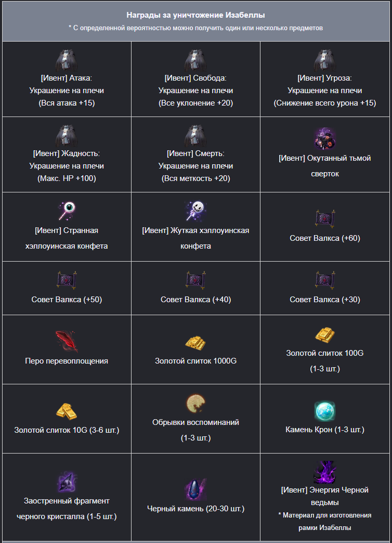The height and width of the screenshot is (543, 392).
Task: Click the Свобода shoulder ornament icon
Action: click(195, 60)
